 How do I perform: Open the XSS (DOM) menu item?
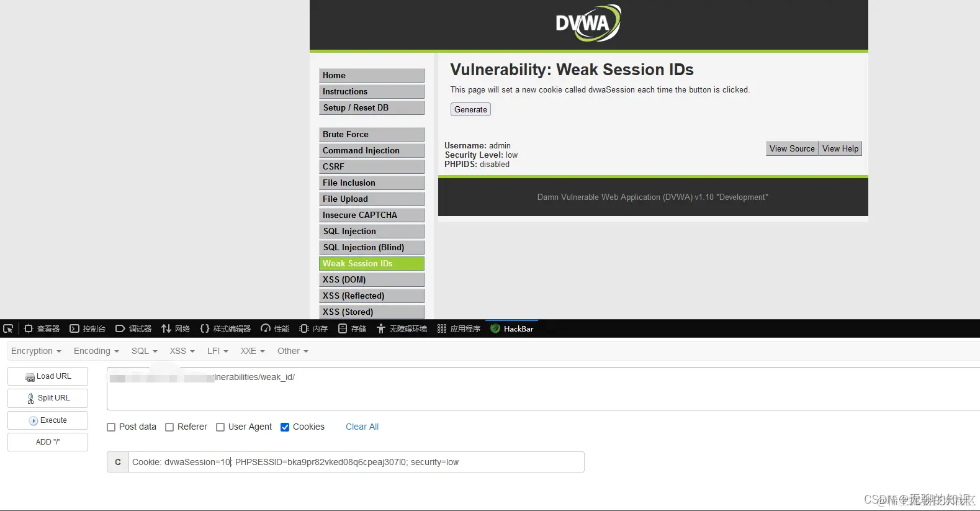(372, 279)
